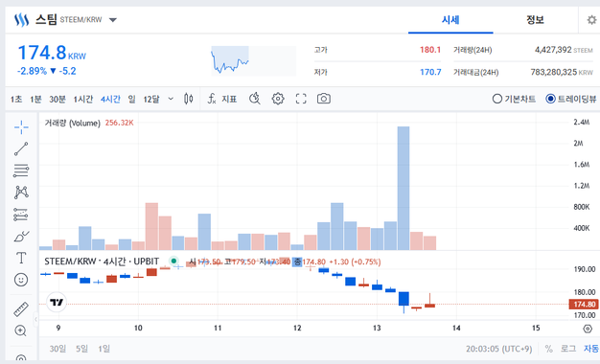Switch to the 시세 tab
The width and height of the screenshot is (600, 364).
click(x=450, y=20)
